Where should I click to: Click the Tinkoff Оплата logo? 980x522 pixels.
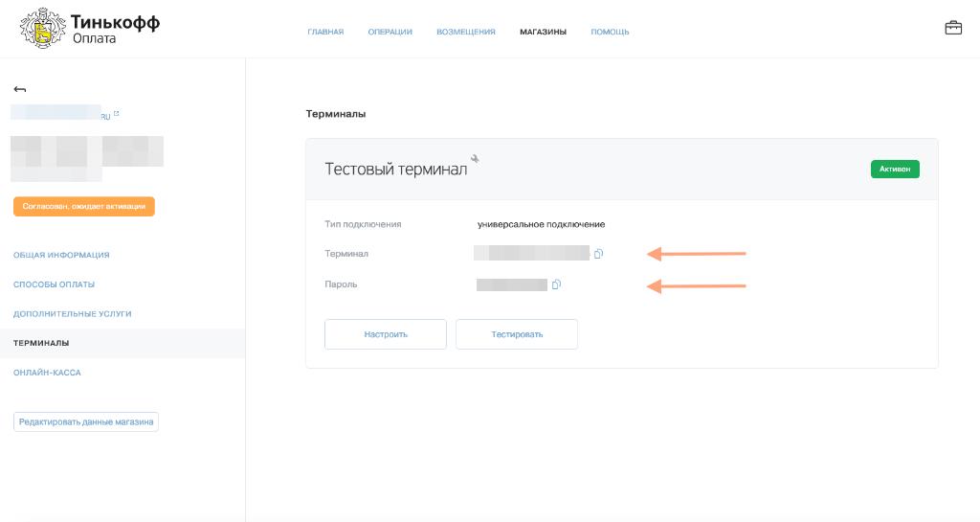[90, 28]
